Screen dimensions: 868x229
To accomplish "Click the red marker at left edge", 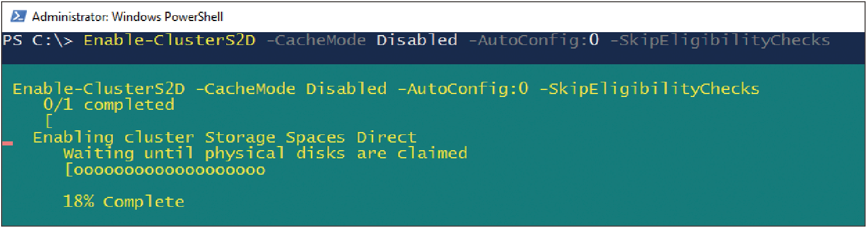I will point(8,143).
